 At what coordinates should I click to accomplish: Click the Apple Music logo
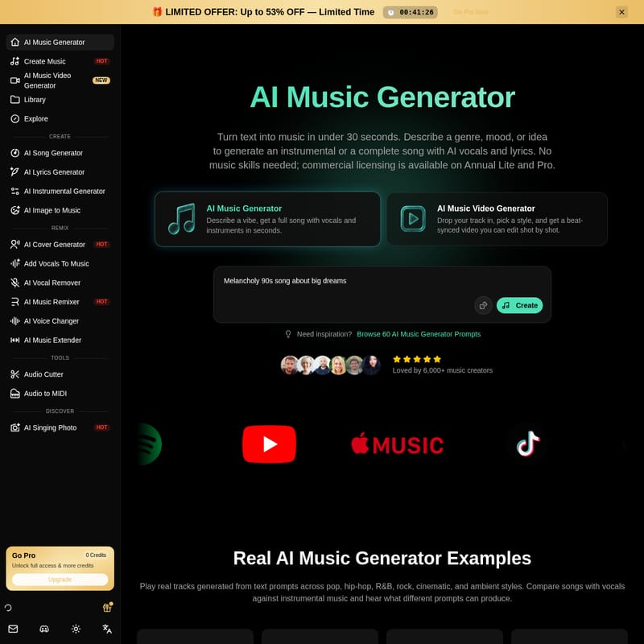397,444
